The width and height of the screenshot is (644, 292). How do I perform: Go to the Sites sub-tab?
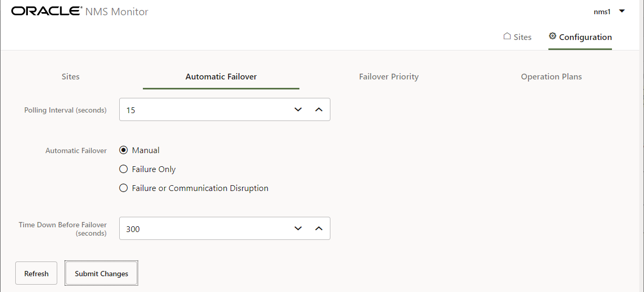tap(70, 77)
